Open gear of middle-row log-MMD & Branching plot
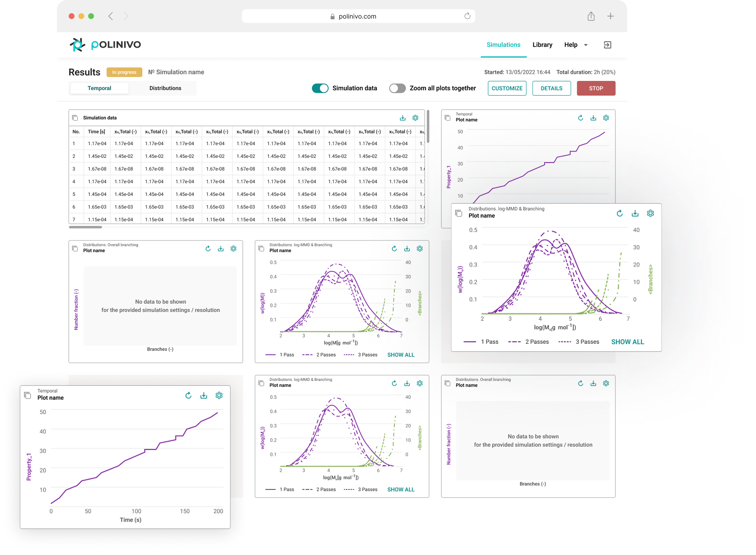Image resolution: width=756 pixels, height=555 pixels. click(420, 249)
